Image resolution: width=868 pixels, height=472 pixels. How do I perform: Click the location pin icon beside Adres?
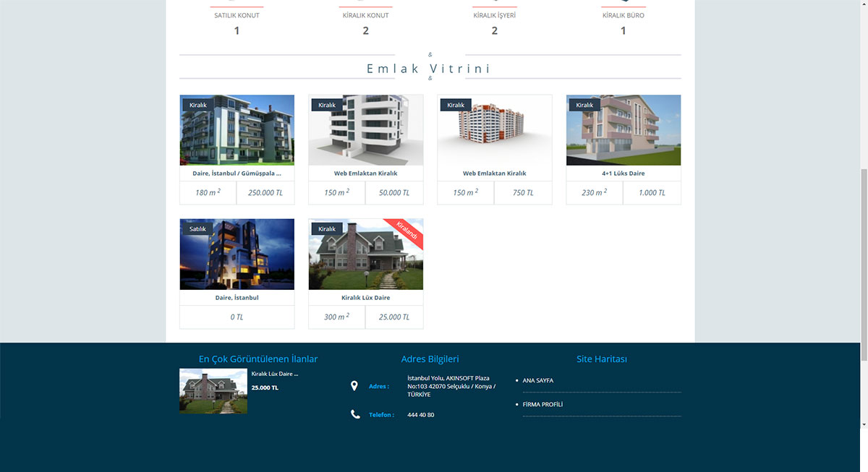pos(354,385)
